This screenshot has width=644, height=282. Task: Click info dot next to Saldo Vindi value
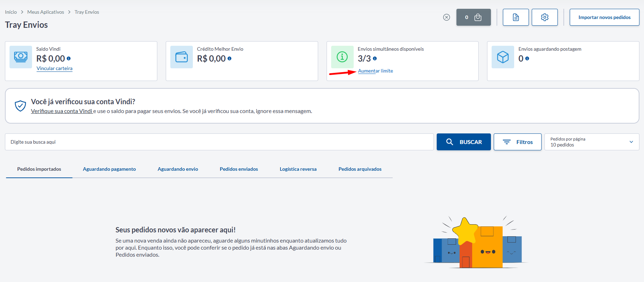point(69,59)
